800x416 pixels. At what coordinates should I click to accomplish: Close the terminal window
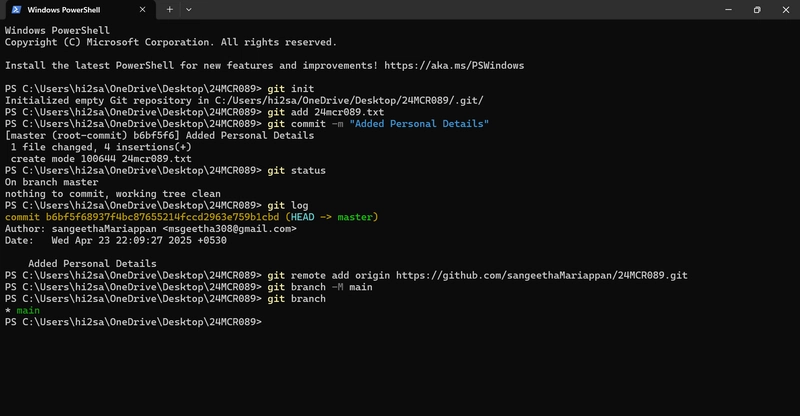786,10
